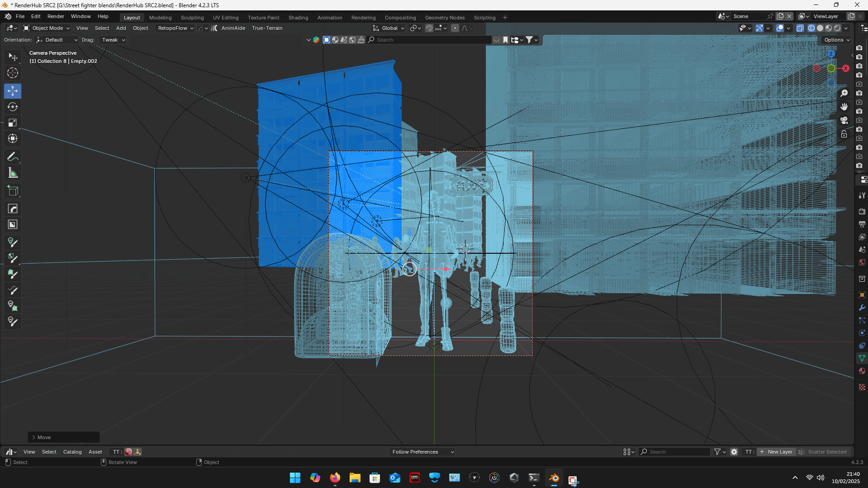The height and width of the screenshot is (488, 868).
Task: Open the RetopoFlow dropdown
Action: tap(175, 28)
